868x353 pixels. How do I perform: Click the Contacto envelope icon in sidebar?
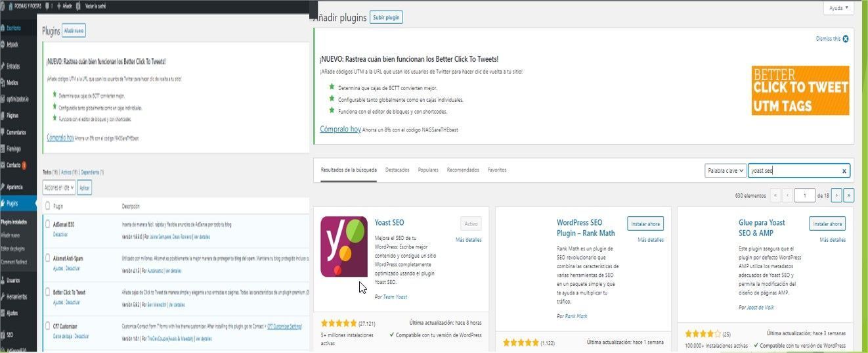tap(3, 165)
